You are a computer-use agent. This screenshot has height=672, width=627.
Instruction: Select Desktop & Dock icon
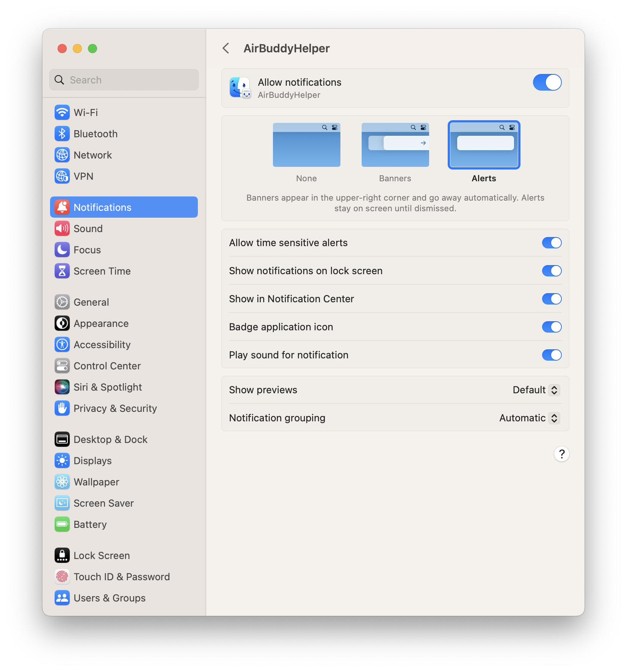coord(62,439)
